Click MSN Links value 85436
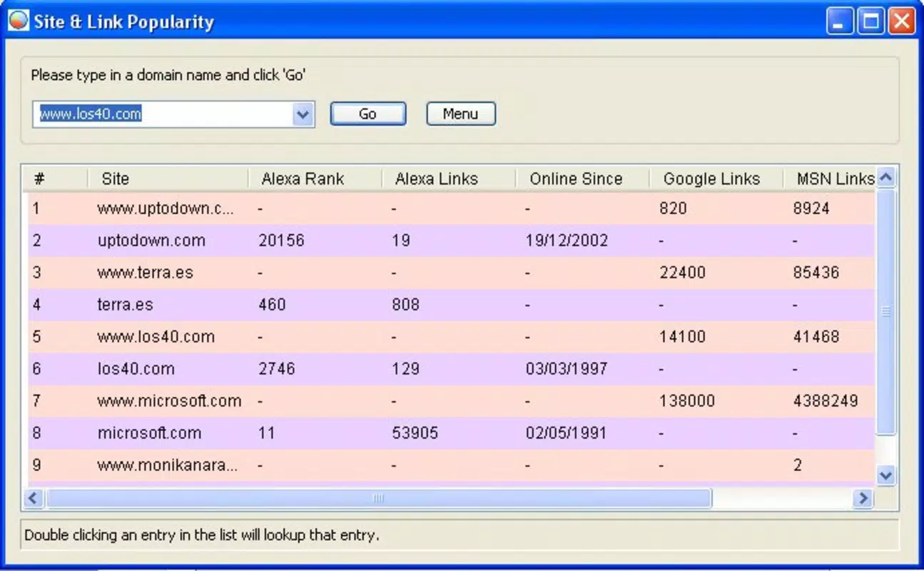The height and width of the screenshot is (571, 924). click(816, 273)
